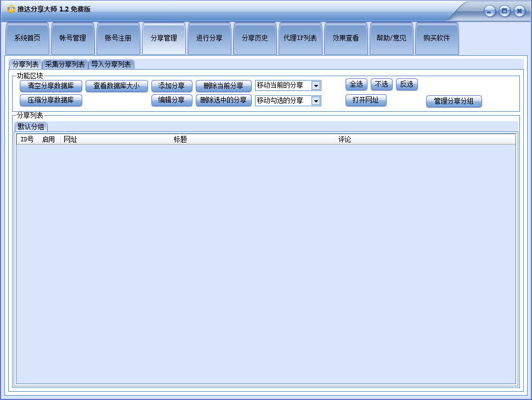Viewport: 532px width, 400px height.
Task: Open the 帮助/意见 tab
Action: click(x=391, y=38)
